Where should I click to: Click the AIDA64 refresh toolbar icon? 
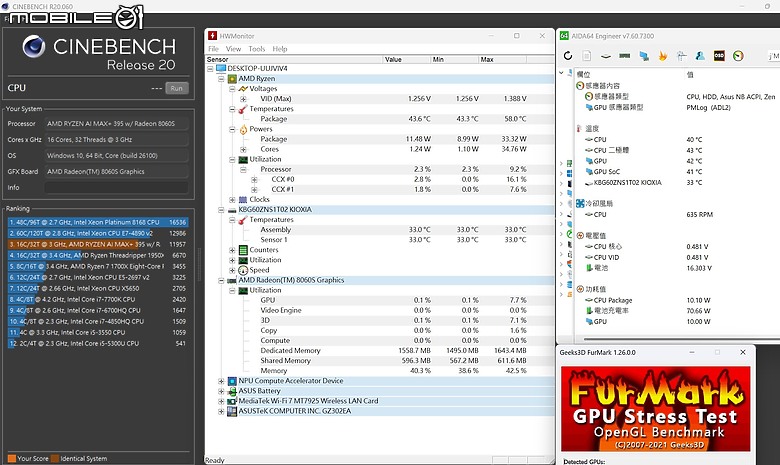(x=568, y=56)
